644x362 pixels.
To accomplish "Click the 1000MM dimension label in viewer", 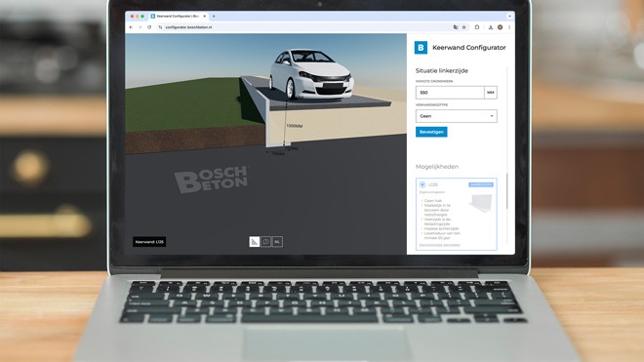I will point(295,126).
